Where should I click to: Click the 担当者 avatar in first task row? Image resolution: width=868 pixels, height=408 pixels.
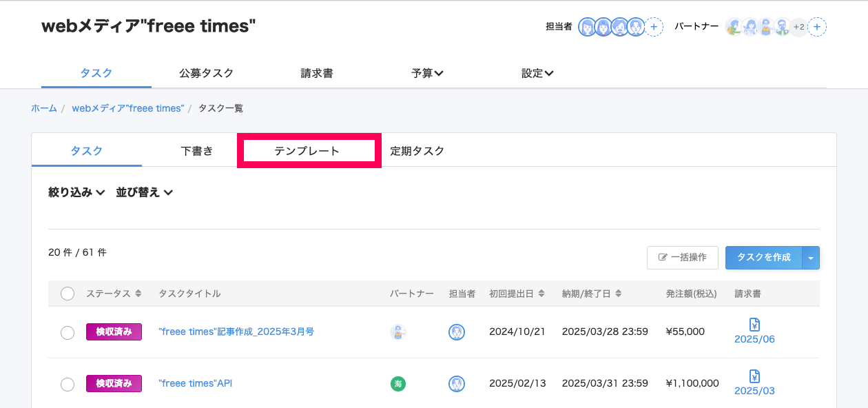pyautogui.click(x=457, y=332)
